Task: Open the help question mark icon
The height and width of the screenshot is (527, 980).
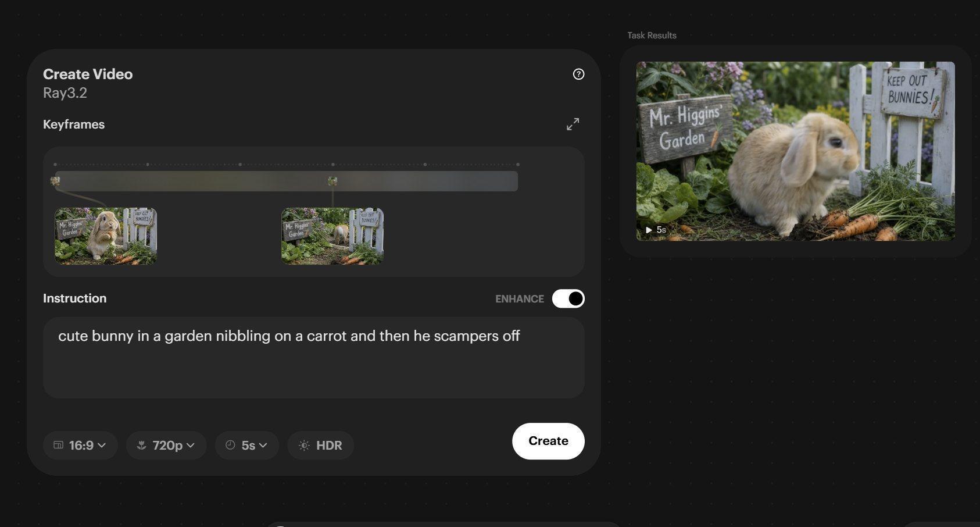Action: (x=578, y=74)
